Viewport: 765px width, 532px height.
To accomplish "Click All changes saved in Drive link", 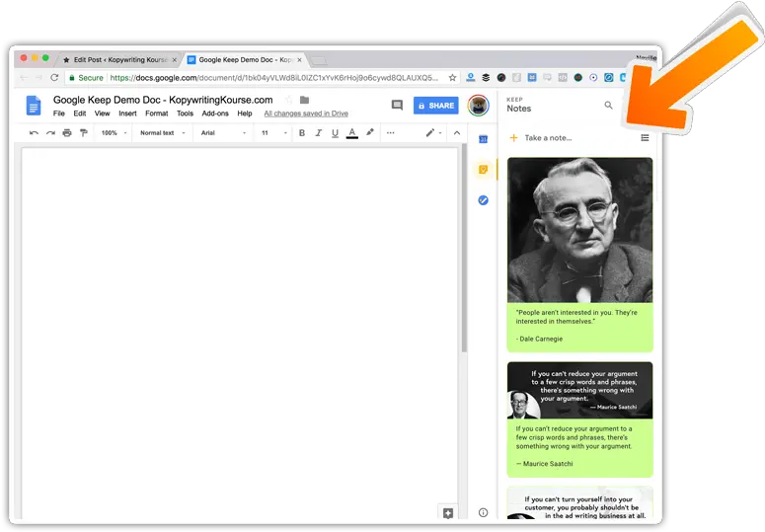I will (306, 114).
